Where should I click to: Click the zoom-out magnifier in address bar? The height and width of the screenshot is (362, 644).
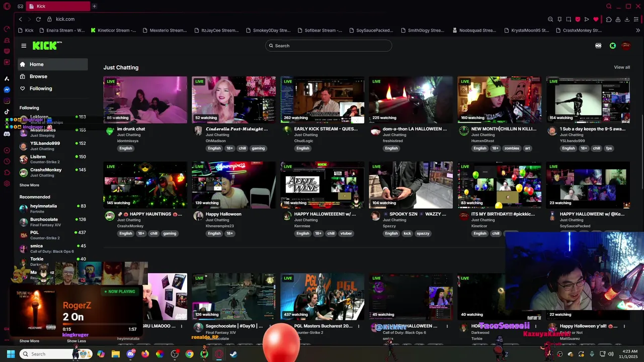pos(550,19)
